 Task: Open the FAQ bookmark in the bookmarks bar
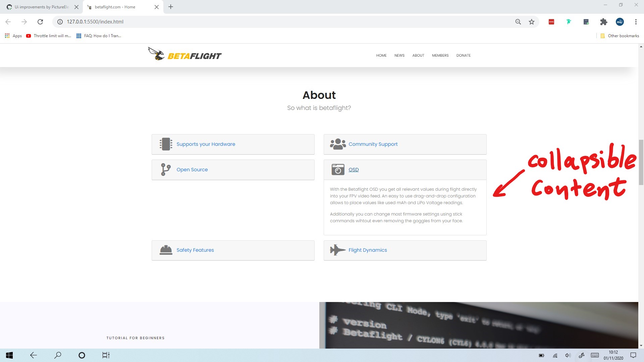coord(99,36)
